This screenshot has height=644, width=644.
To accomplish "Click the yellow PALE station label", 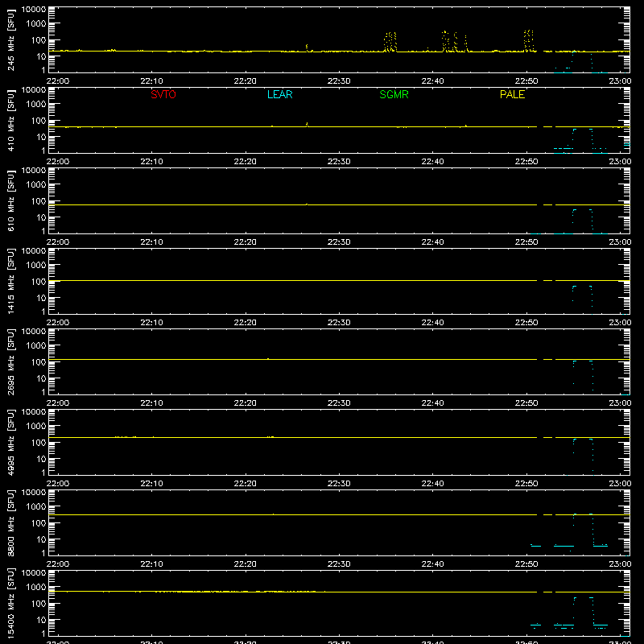I will click(x=512, y=94).
